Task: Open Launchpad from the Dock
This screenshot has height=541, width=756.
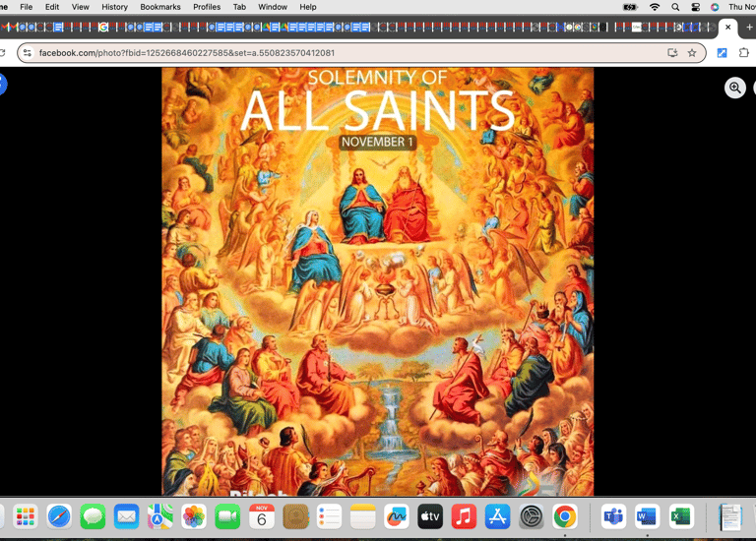Action: point(25,516)
